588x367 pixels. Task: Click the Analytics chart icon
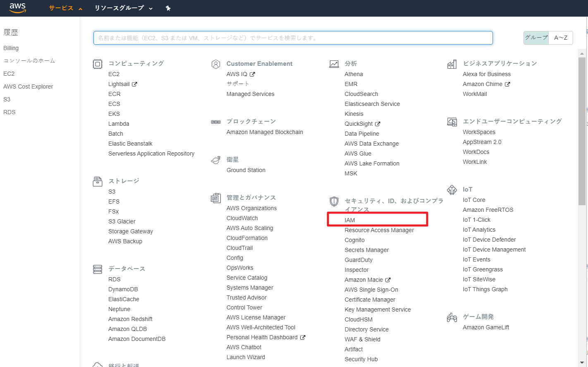pyautogui.click(x=334, y=64)
